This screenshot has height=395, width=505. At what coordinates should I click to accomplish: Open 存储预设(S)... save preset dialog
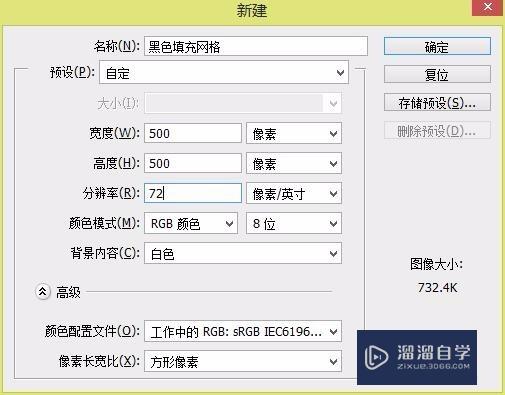tap(437, 102)
